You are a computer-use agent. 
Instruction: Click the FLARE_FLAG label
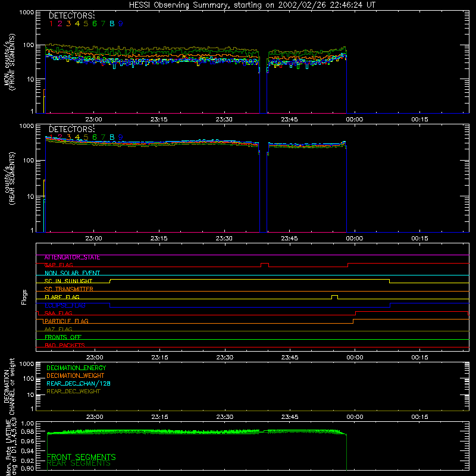point(62,297)
